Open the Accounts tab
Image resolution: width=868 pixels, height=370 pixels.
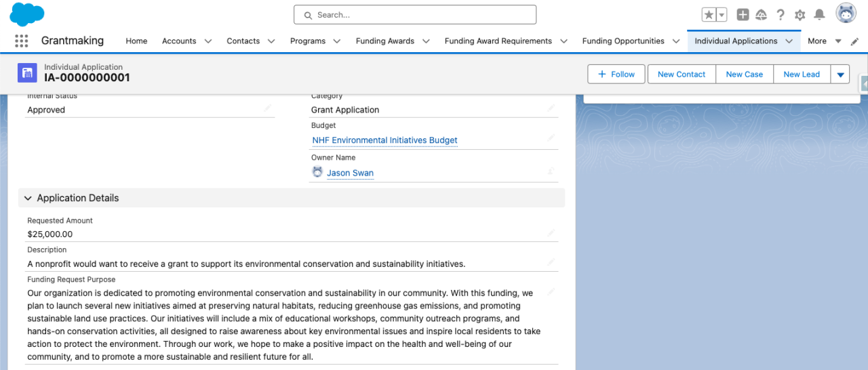[179, 41]
